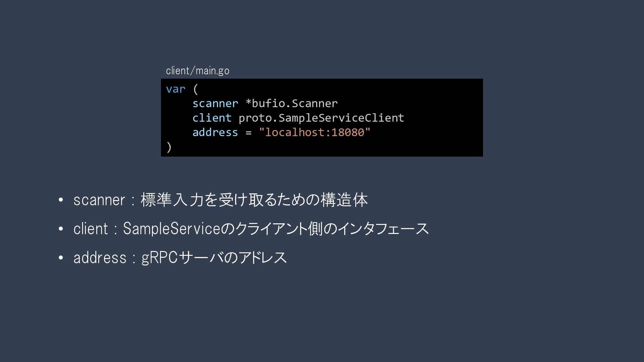Select the address variable in code
644x362 pixels.
pyautogui.click(x=215, y=132)
